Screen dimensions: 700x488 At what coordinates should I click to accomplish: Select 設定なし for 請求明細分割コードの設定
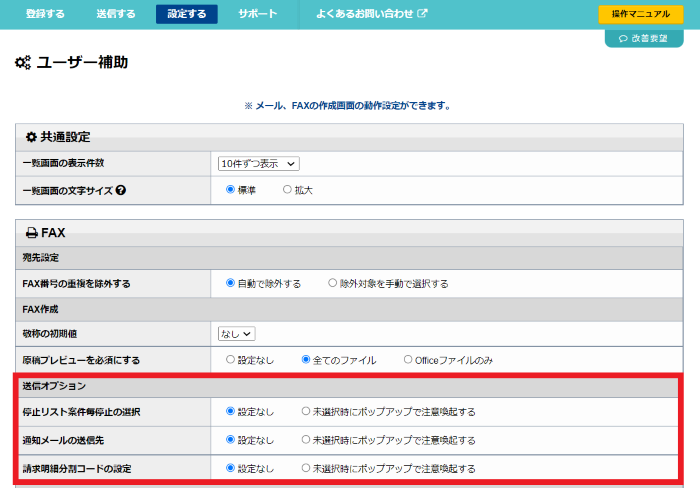pos(230,468)
